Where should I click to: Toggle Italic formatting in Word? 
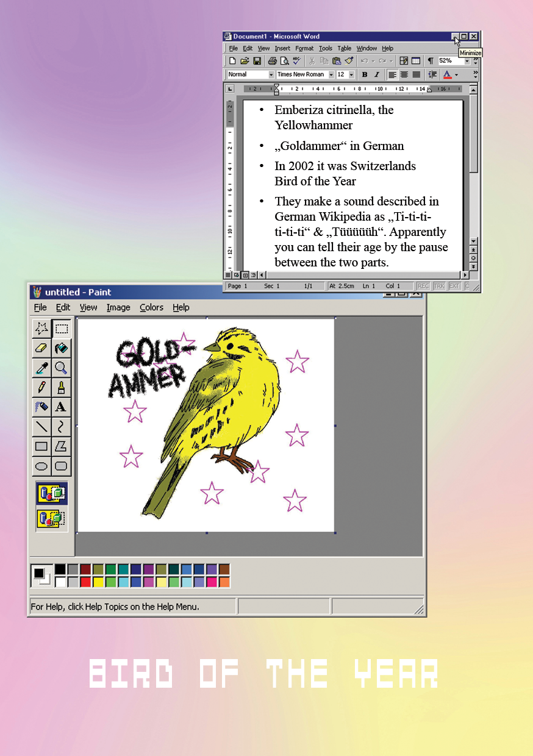(x=376, y=74)
